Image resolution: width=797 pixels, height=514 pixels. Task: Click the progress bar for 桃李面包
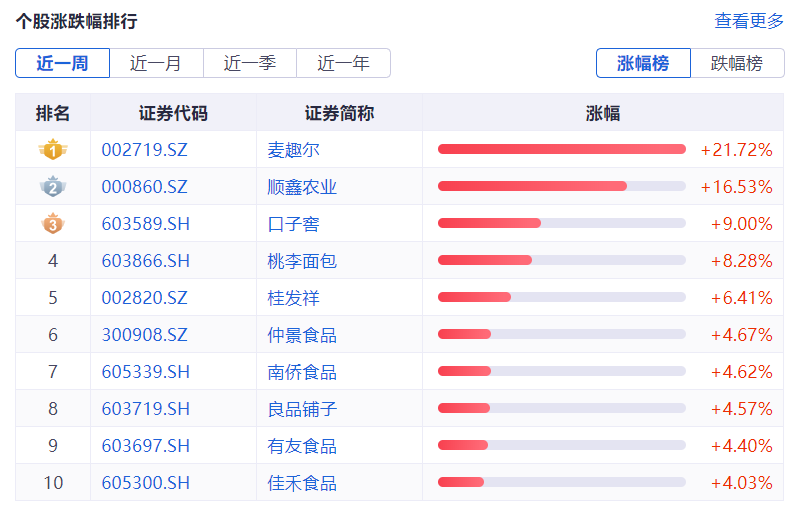tap(562, 260)
